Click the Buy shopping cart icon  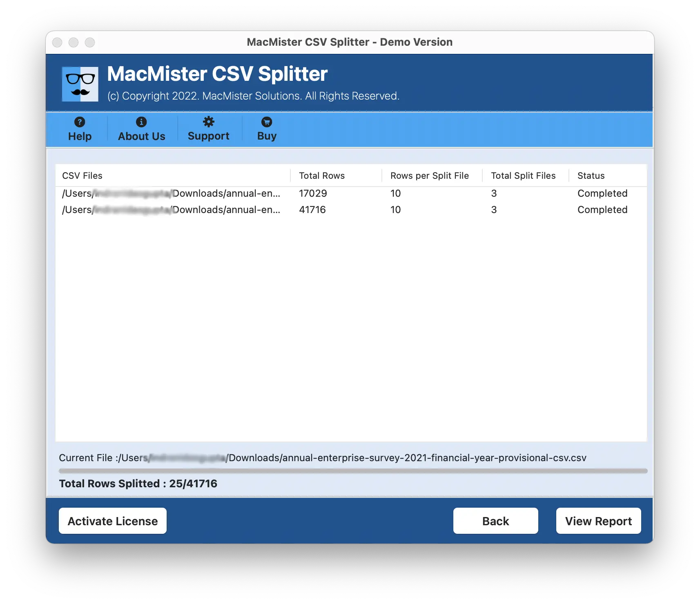coord(267,122)
